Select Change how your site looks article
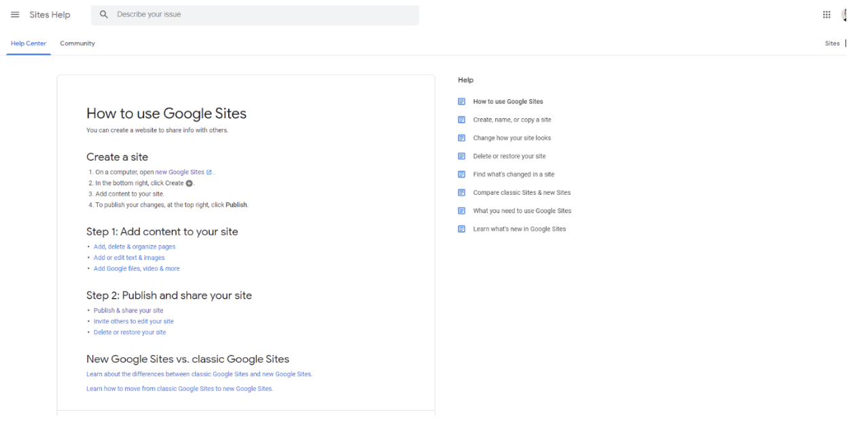The width and height of the screenshot is (868, 425). click(x=512, y=138)
